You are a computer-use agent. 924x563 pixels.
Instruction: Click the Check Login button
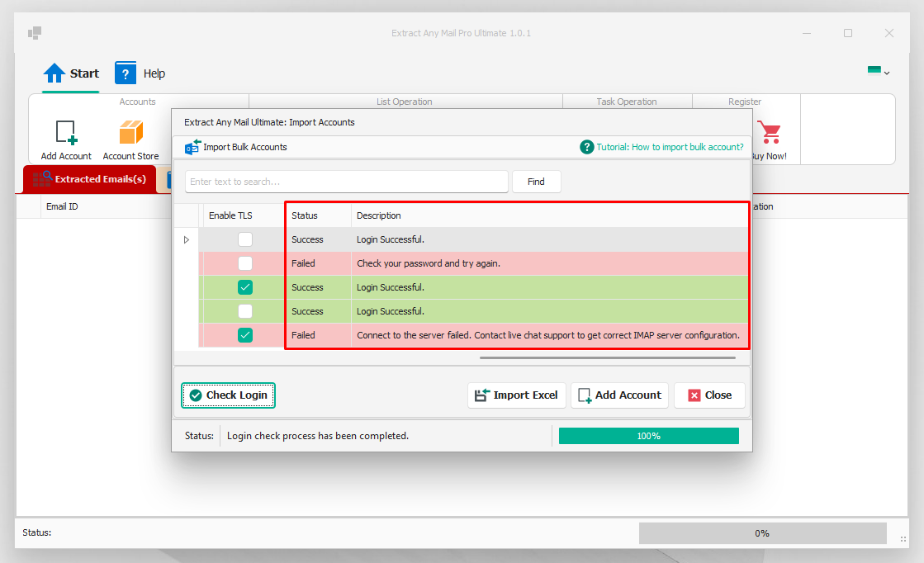[228, 395]
